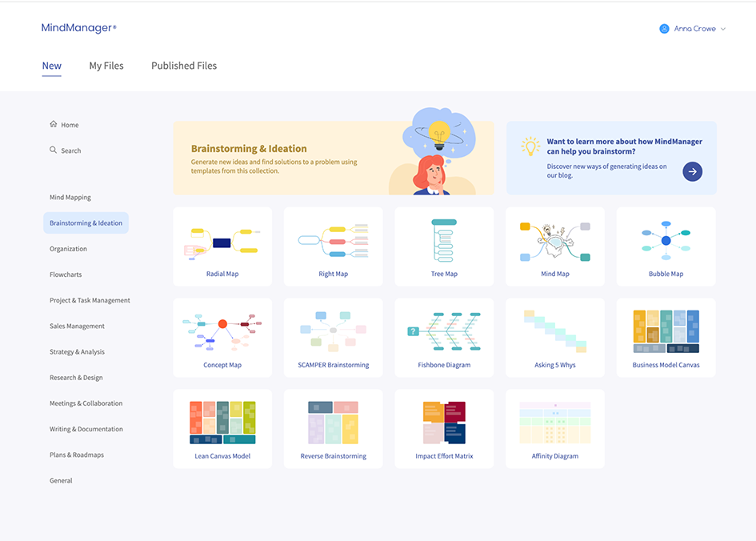Switch to the My Files tab
The image size is (756, 541).
pyautogui.click(x=106, y=66)
